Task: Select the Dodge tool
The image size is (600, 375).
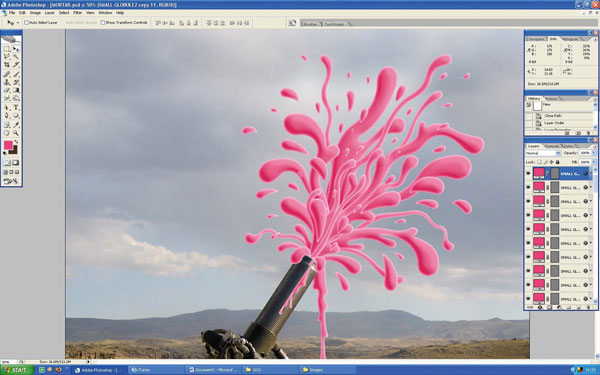Action: [16, 98]
